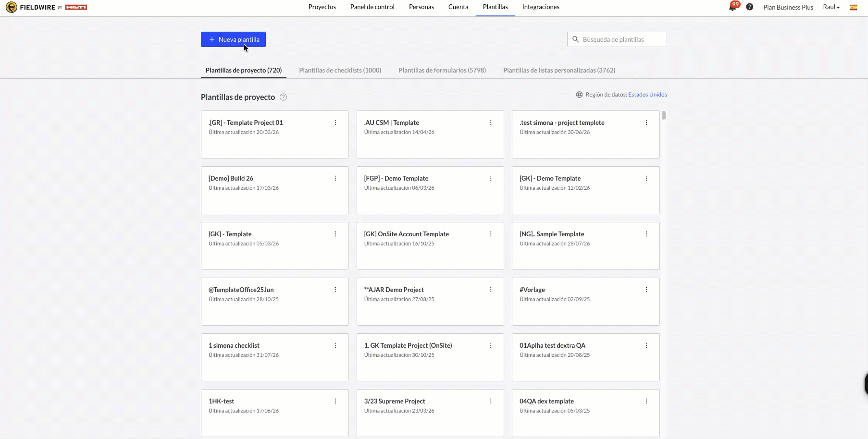
Task: Open the **AJAR Demo Project template
Action: [x=430, y=302]
